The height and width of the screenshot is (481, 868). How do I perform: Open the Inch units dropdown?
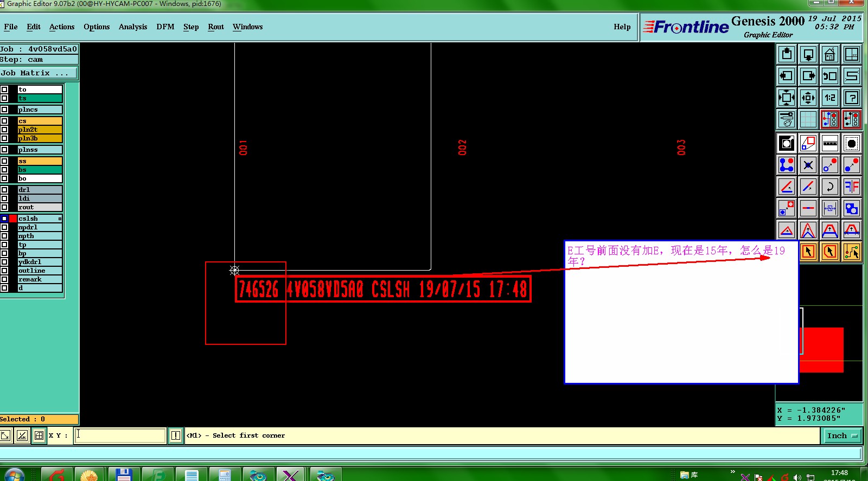point(843,435)
